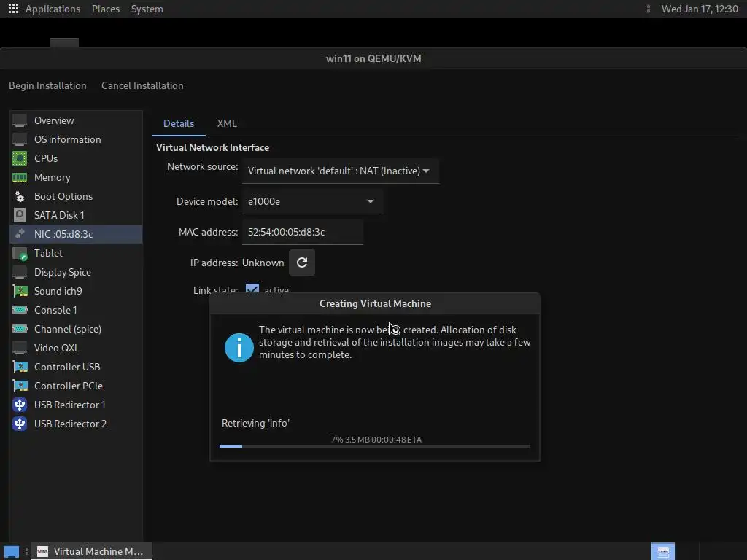Viewport: 747px width, 560px height.
Task: Open Boot Options gear icon
Action: tap(20, 196)
